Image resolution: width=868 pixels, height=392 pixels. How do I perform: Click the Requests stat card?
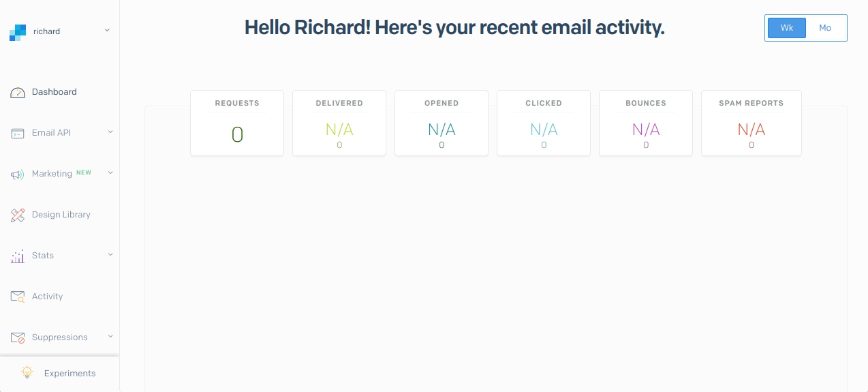point(237,123)
